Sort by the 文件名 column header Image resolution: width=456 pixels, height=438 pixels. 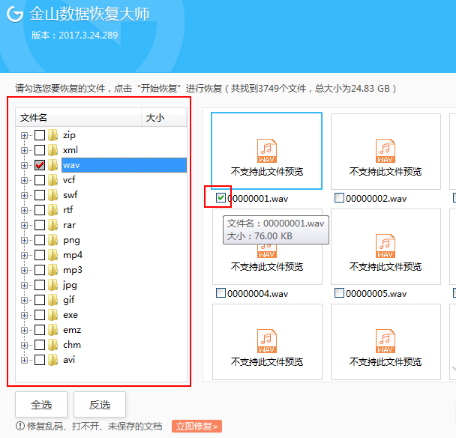click(x=79, y=118)
